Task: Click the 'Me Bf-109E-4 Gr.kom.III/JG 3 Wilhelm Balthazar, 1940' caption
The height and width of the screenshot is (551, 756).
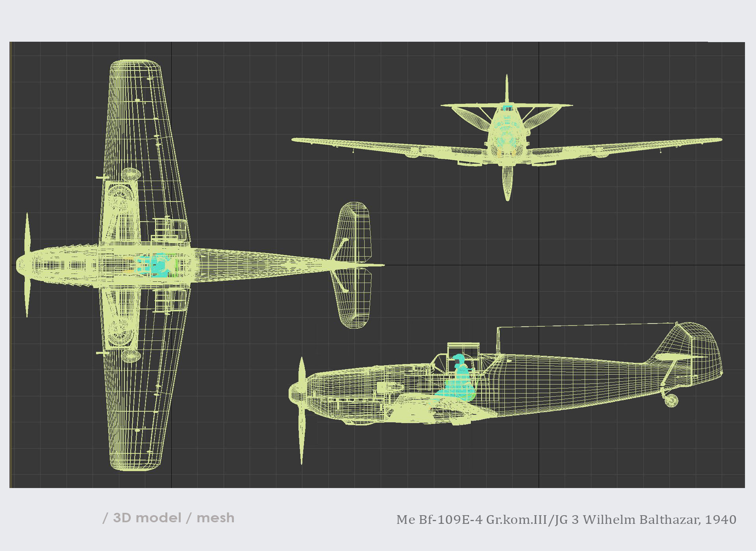Action: point(566,520)
